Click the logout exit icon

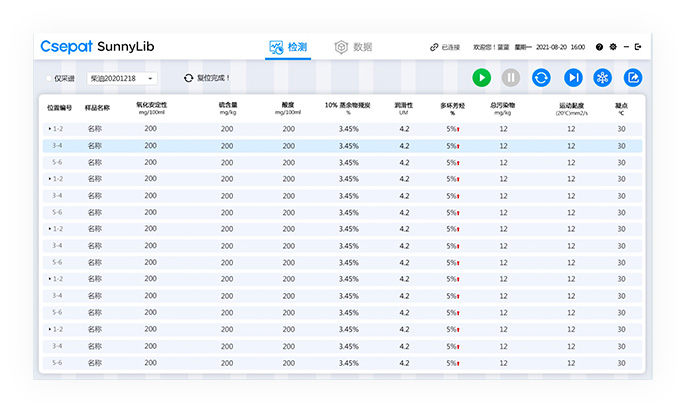638,47
